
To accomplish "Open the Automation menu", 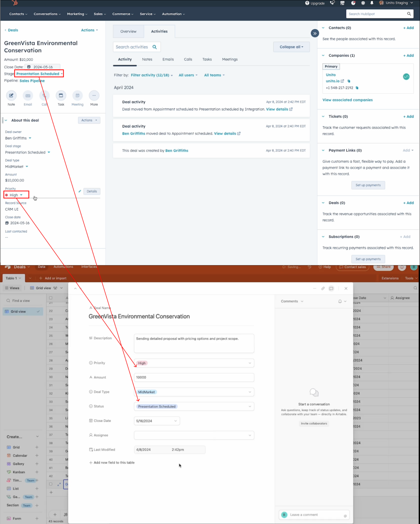I will (x=173, y=14).
